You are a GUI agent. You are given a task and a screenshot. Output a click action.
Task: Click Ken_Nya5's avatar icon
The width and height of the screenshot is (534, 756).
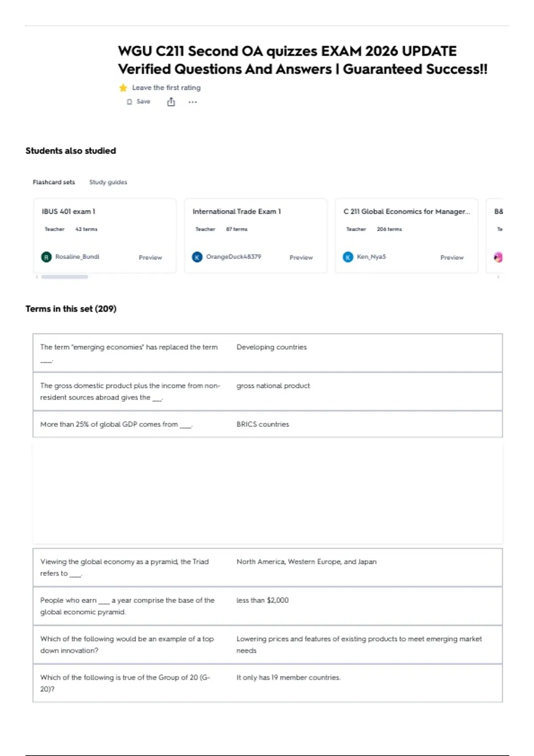click(348, 257)
